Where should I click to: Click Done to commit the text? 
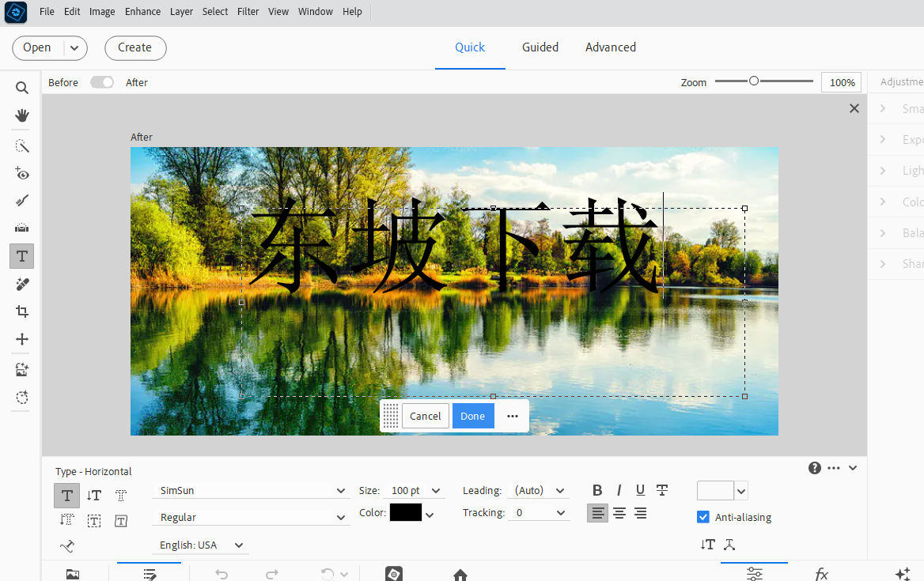pyautogui.click(x=473, y=416)
